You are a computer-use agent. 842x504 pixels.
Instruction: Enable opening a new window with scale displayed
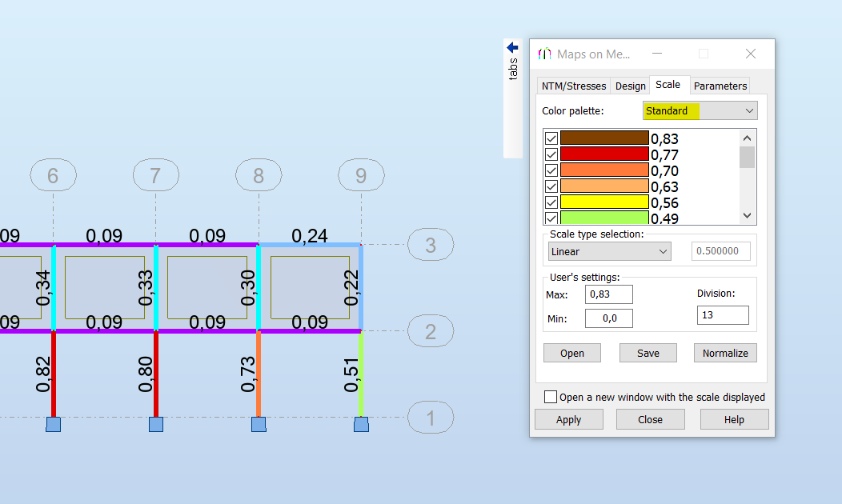click(550, 397)
